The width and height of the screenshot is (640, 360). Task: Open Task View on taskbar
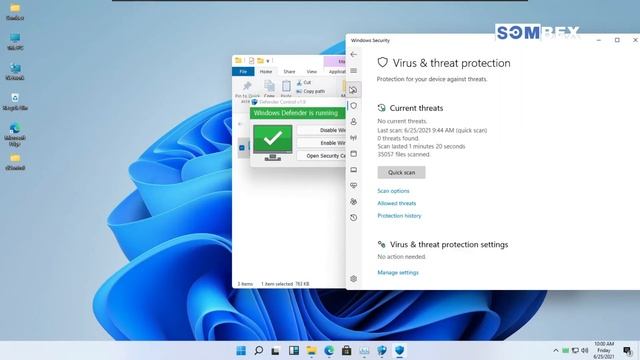276,350
